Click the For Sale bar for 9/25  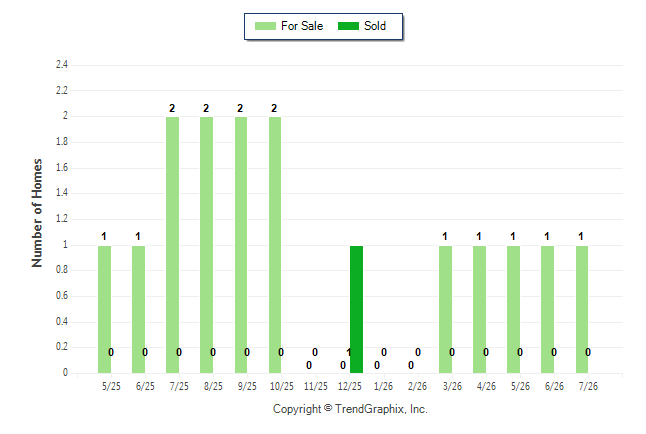(x=241, y=245)
